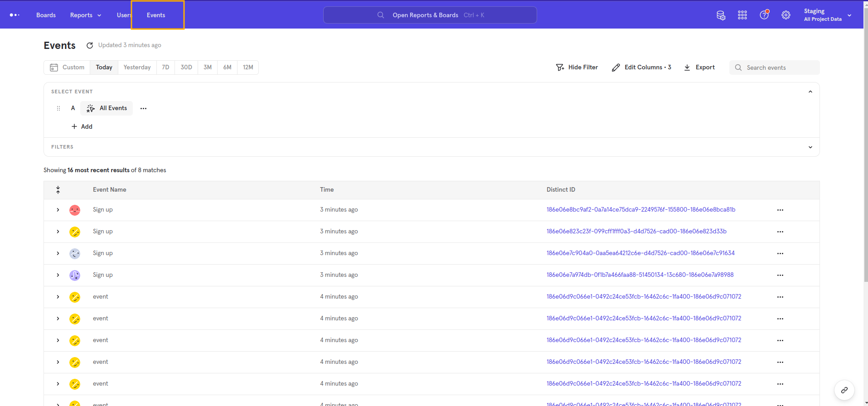Select the 30D date range

[186, 68]
